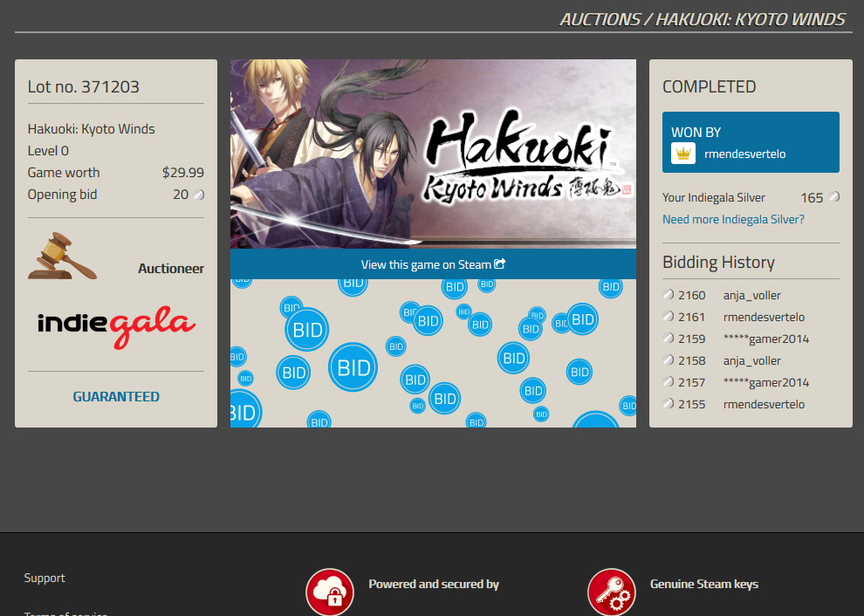Open the Support footer link
The image size is (864, 616).
[45, 578]
